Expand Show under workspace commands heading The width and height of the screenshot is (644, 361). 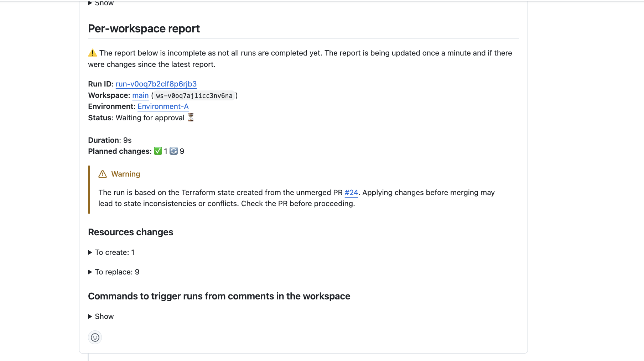[x=101, y=316]
